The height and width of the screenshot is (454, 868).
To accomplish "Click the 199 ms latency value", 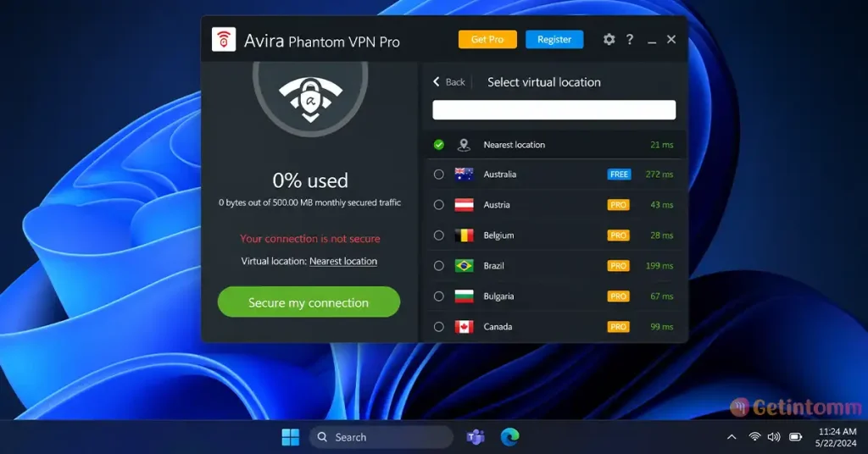I will pos(659,265).
